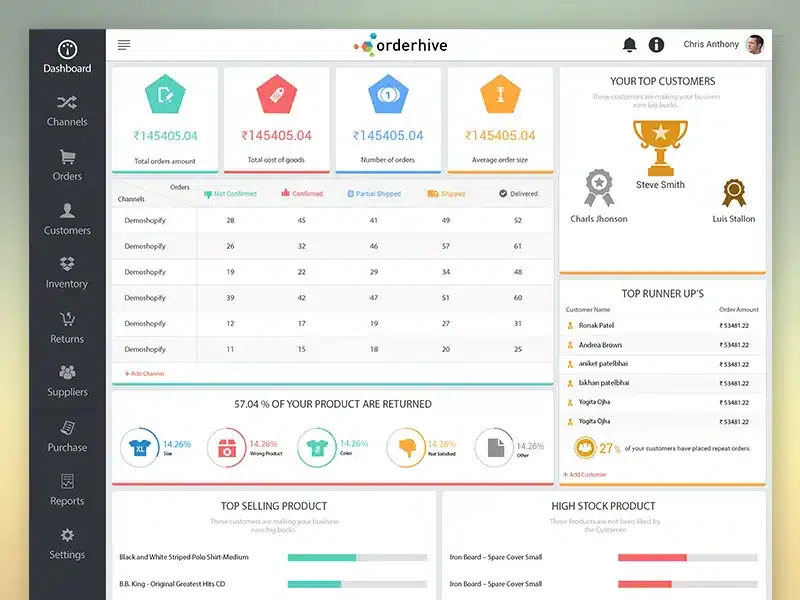
Task: Click the Wrong Product return icon
Action: 227,447
